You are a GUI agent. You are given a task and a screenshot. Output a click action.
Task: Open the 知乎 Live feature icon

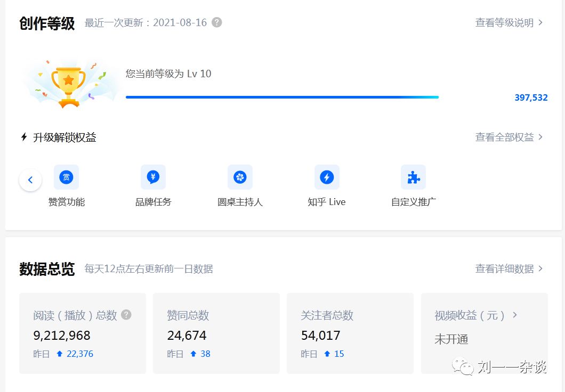point(327,177)
